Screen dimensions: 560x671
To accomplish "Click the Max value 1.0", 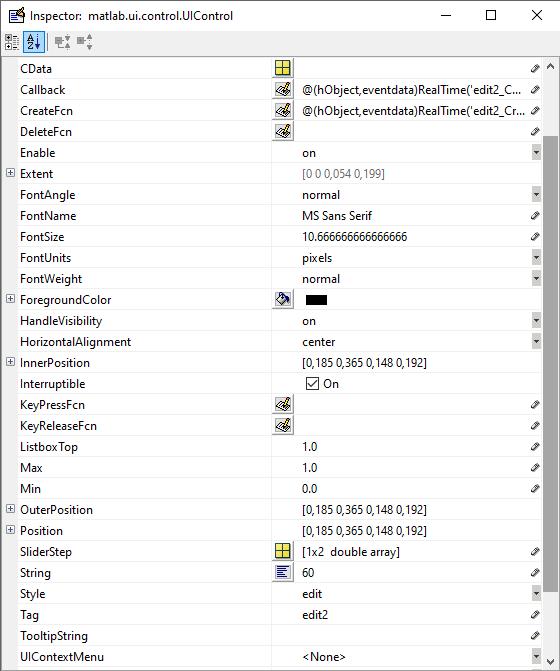I will [x=309, y=467].
